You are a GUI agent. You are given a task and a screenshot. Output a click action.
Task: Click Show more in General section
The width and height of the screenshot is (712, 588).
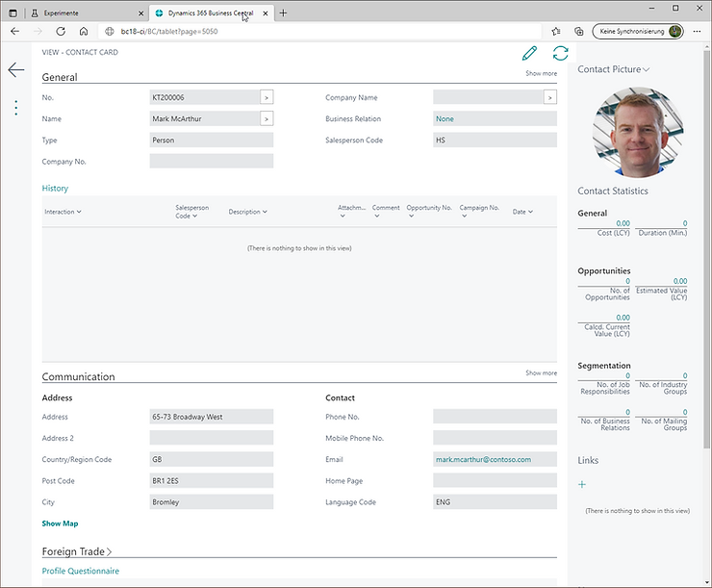click(x=541, y=73)
